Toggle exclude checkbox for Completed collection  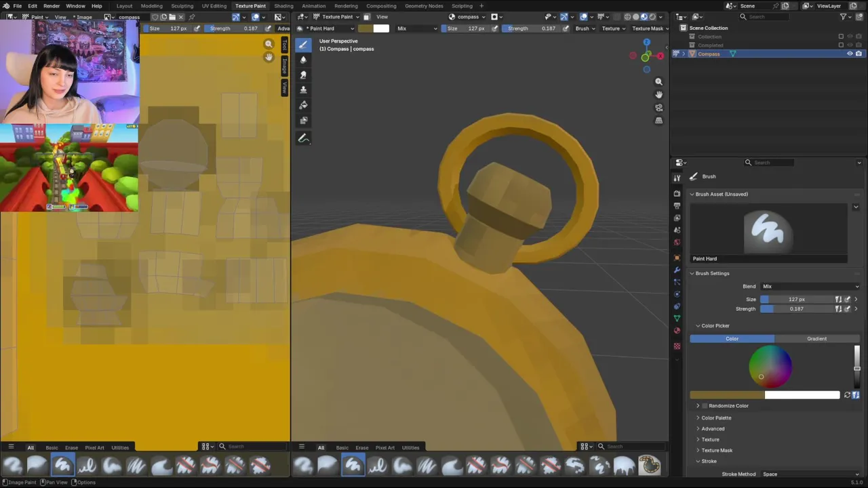841,45
